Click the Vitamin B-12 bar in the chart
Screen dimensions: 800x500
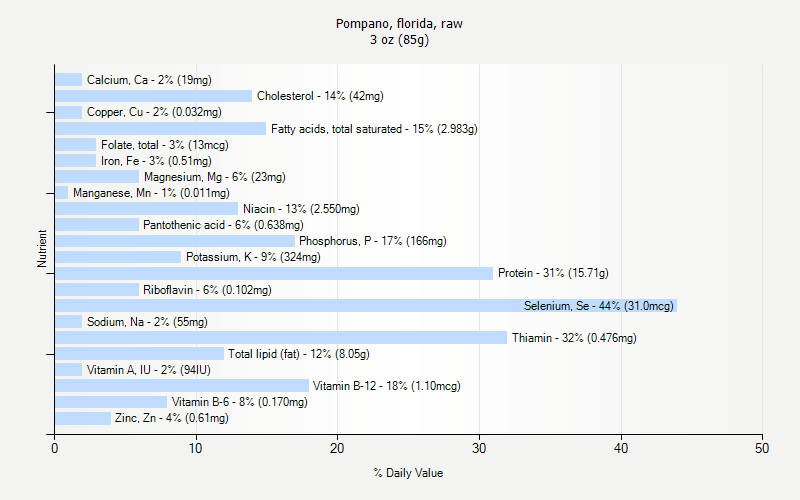point(182,386)
